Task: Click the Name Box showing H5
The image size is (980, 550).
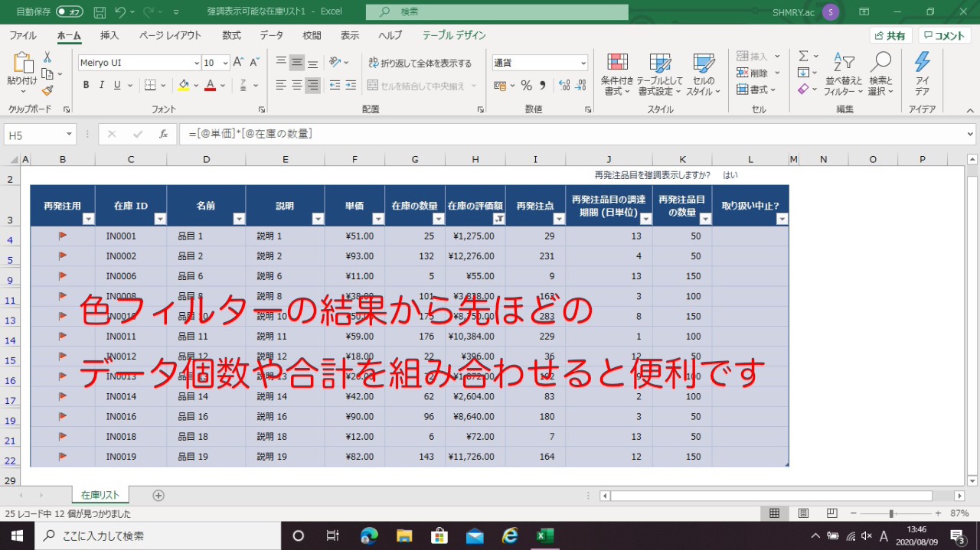Action: click(34, 133)
